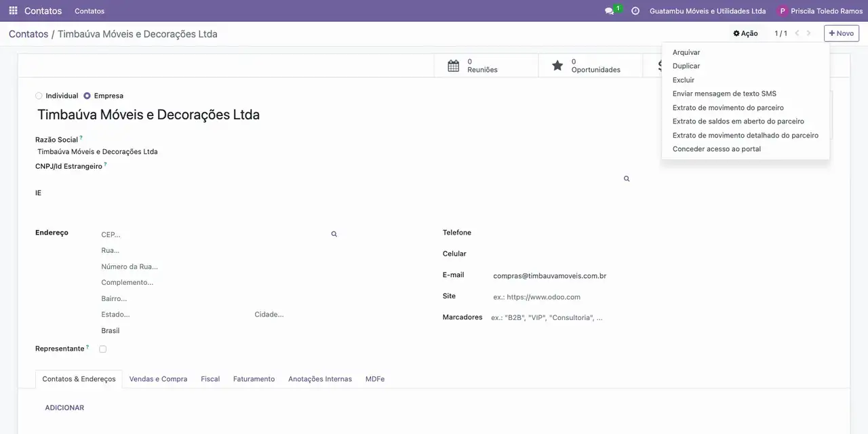This screenshot has height=434, width=868.
Task: Switch to Anotações Internas tab
Action: 320,379
